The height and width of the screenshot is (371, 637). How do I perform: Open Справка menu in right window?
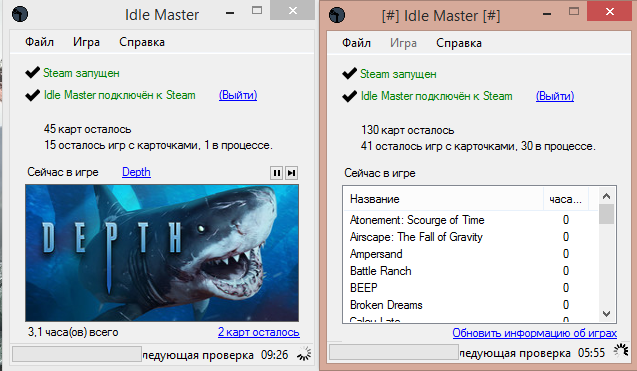pos(459,43)
